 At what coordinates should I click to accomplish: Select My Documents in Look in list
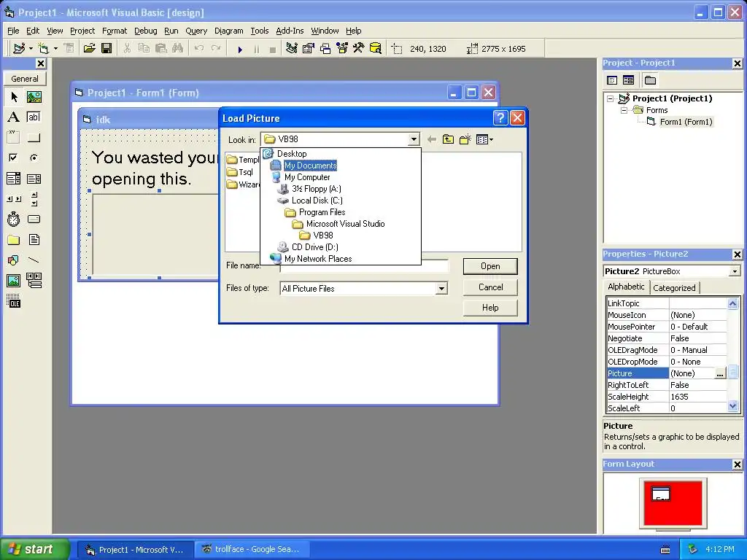(x=310, y=166)
